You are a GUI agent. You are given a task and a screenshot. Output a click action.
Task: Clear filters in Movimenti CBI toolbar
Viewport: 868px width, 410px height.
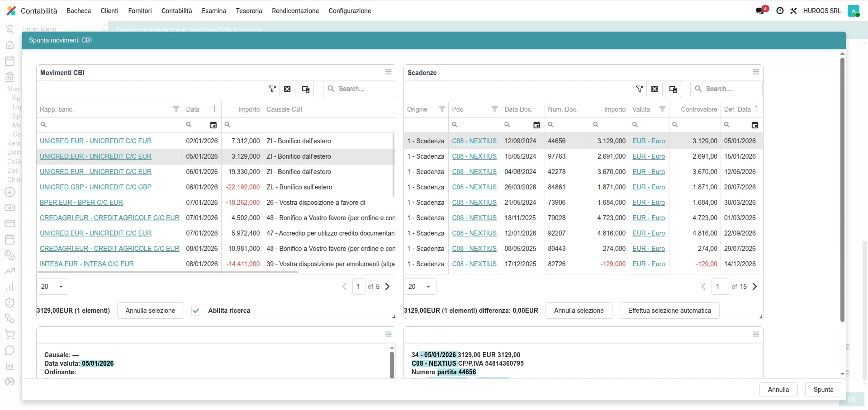click(x=272, y=89)
